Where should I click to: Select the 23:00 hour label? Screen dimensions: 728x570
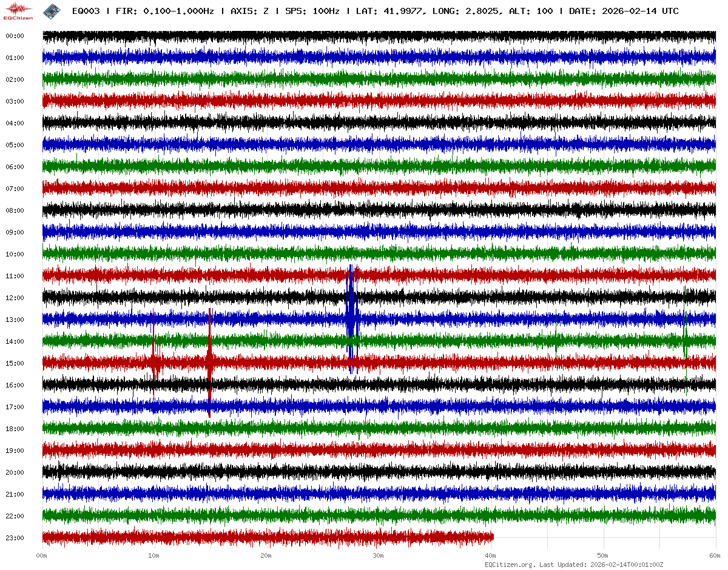(x=15, y=538)
